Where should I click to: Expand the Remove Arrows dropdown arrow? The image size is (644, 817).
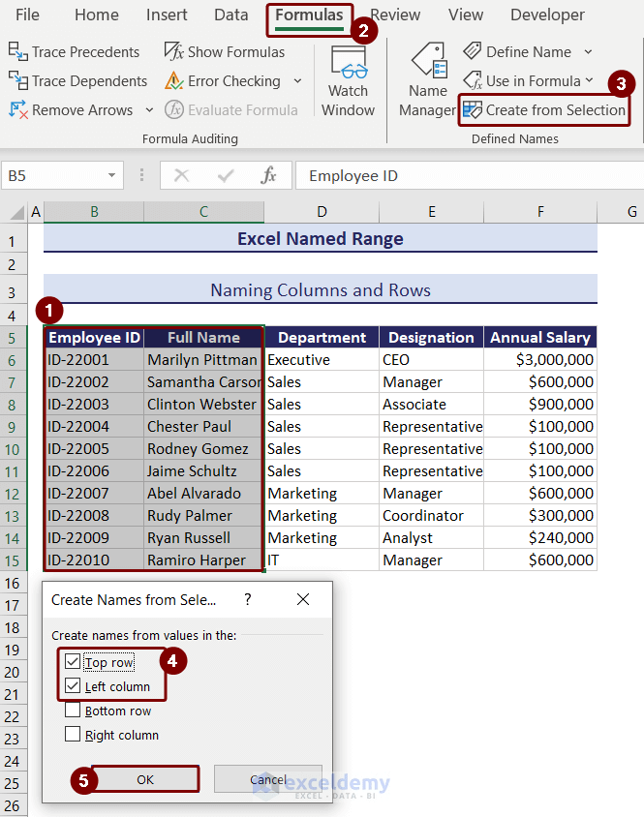pyautogui.click(x=149, y=110)
